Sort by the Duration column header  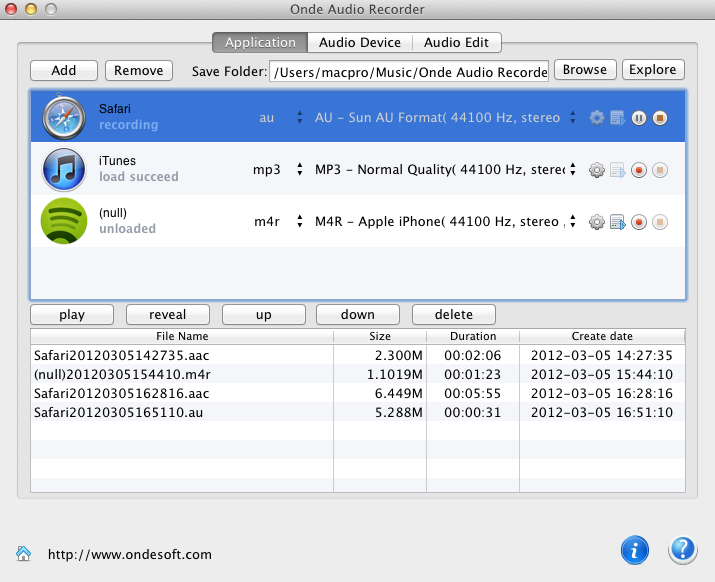[473, 336]
